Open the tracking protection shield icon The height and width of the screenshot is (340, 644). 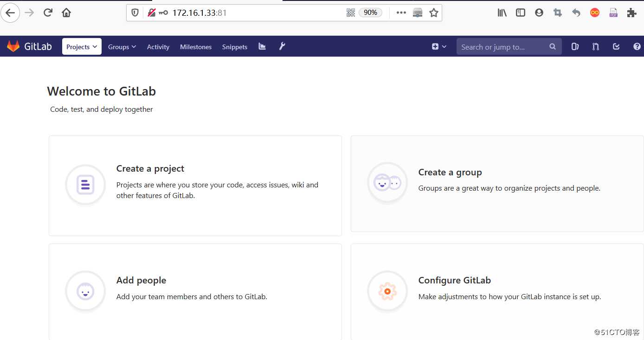tap(135, 13)
